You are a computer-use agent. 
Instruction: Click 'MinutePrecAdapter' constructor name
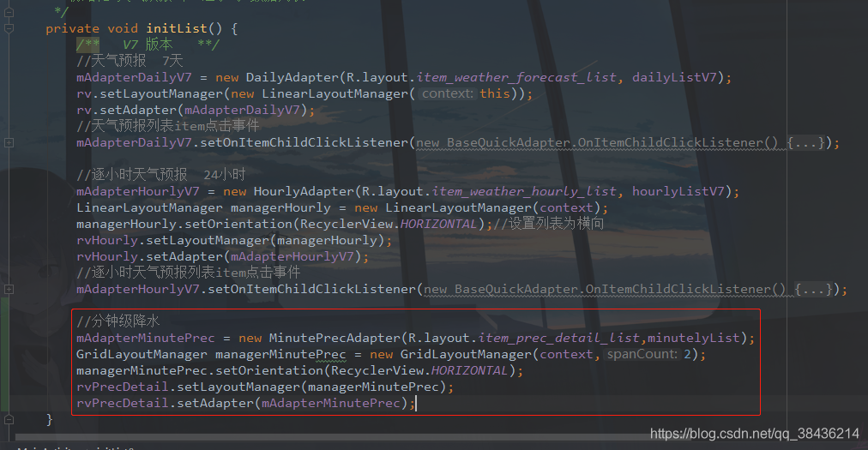(335, 338)
